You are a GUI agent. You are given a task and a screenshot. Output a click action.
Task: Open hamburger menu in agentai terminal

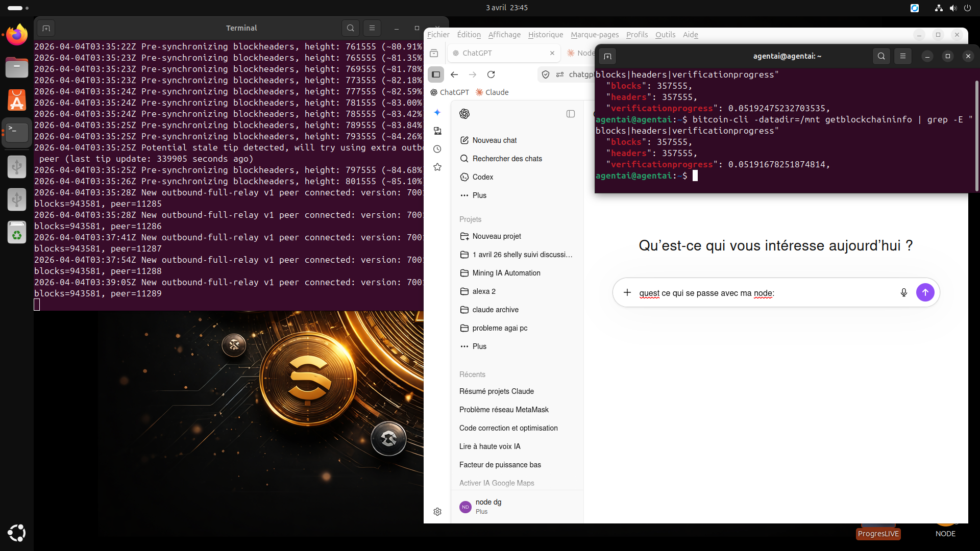902,56
